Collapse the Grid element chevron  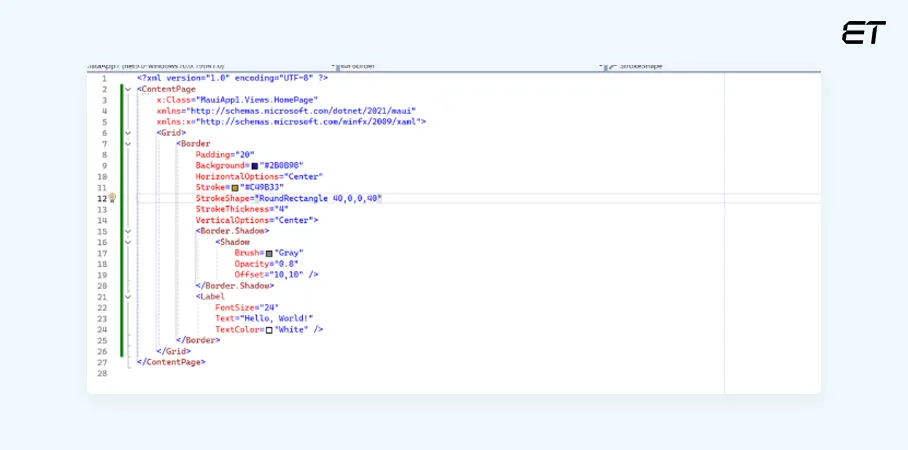(128, 133)
